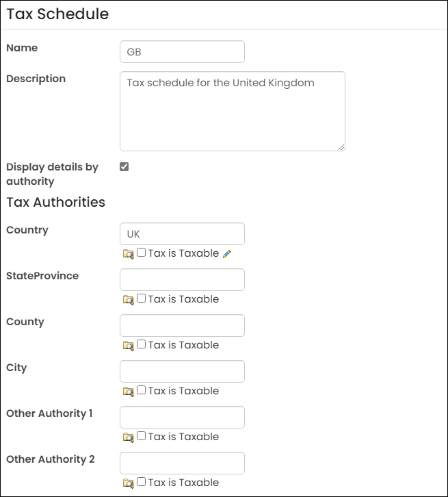Open the County authority lookup icon
448x497 pixels.
(x=128, y=346)
